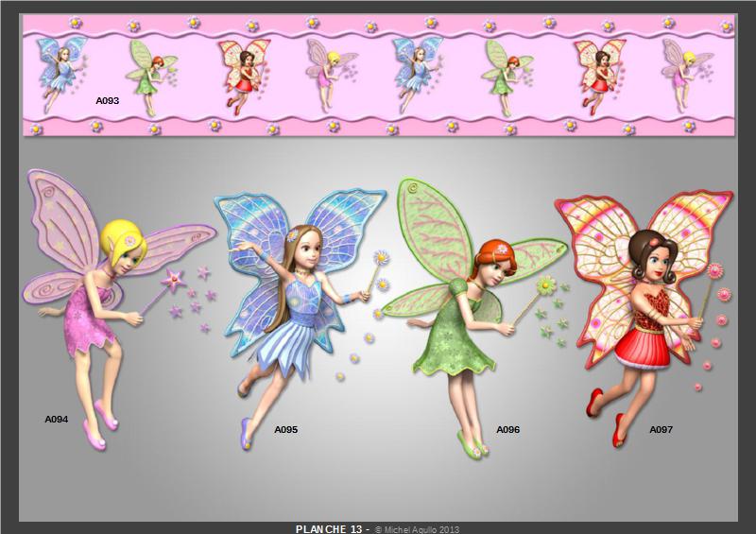Click the A096 reference label
Screen dimensions: 756x534
tap(508, 429)
